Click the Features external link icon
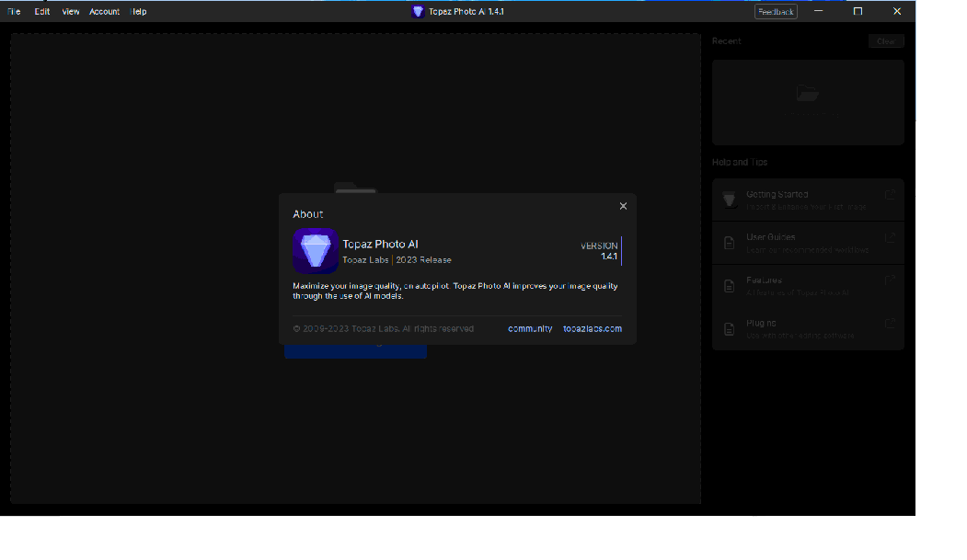This screenshot has width=967, height=560. pyautogui.click(x=890, y=280)
